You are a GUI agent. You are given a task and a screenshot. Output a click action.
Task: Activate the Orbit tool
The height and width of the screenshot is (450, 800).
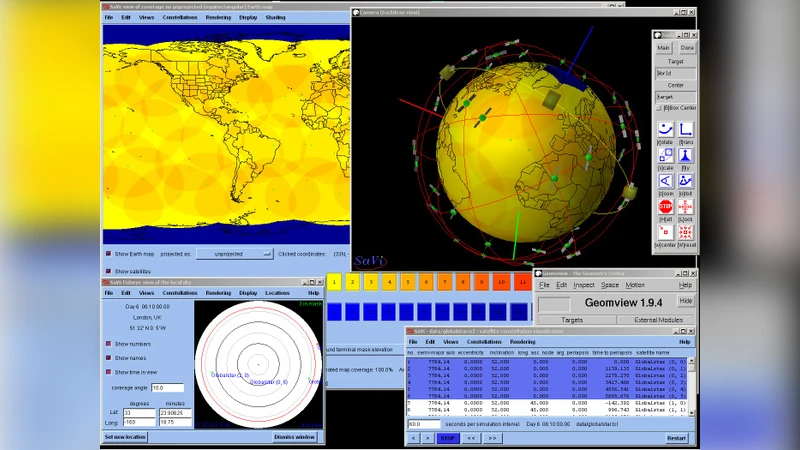click(686, 181)
